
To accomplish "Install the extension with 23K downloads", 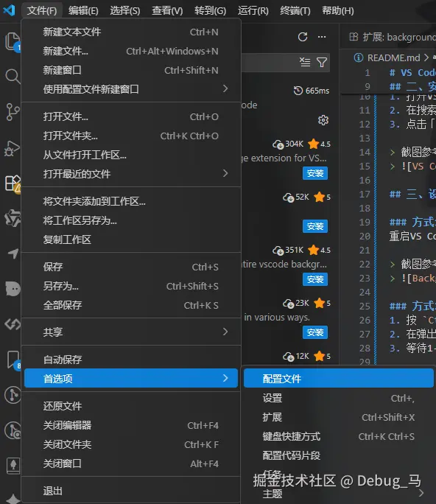I will click(x=315, y=332).
